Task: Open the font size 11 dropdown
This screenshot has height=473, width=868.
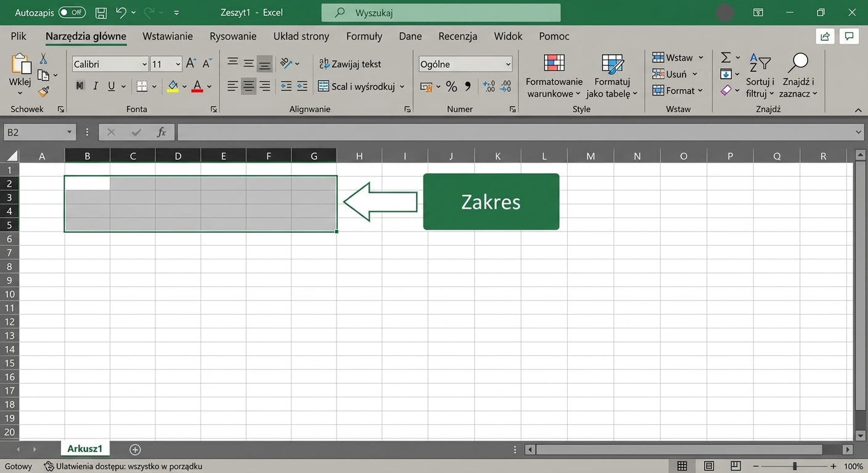Action: (178, 64)
